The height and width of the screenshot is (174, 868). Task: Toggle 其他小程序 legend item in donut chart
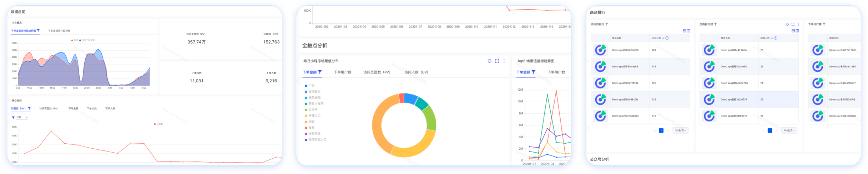314,104
